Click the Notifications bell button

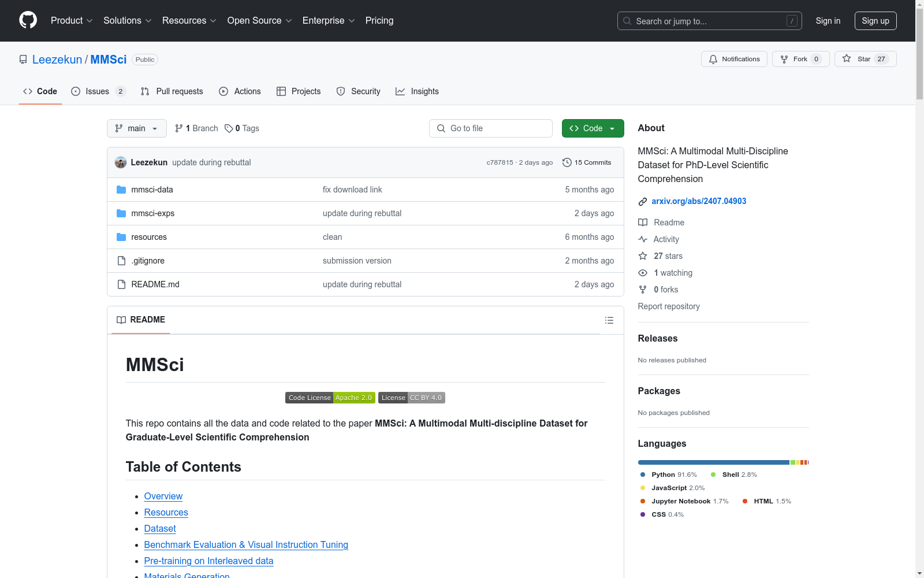[x=734, y=59]
